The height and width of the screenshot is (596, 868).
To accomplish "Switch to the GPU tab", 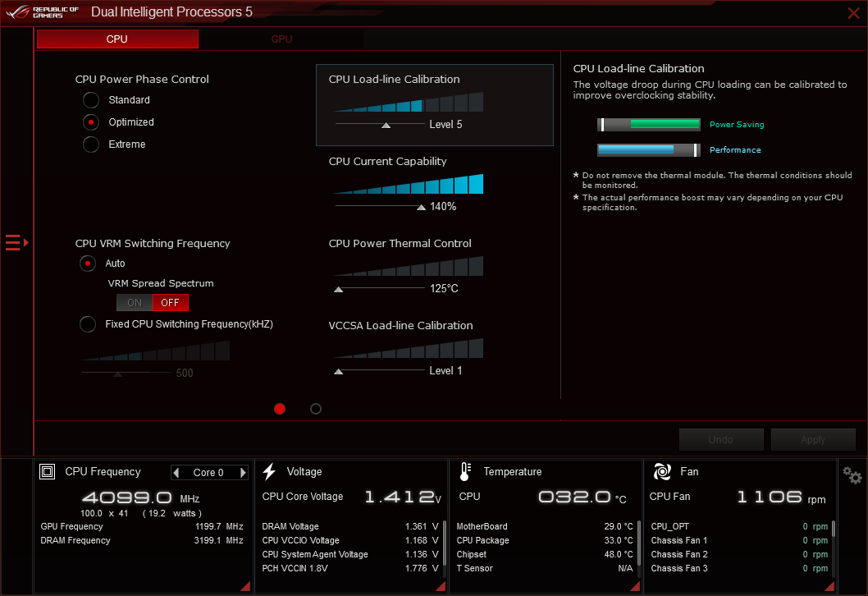I will [x=281, y=39].
